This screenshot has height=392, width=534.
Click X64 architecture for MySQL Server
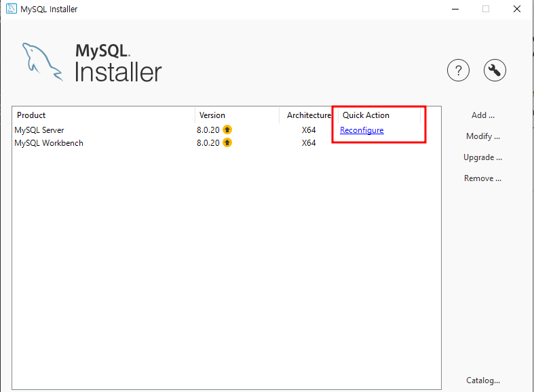click(309, 130)
